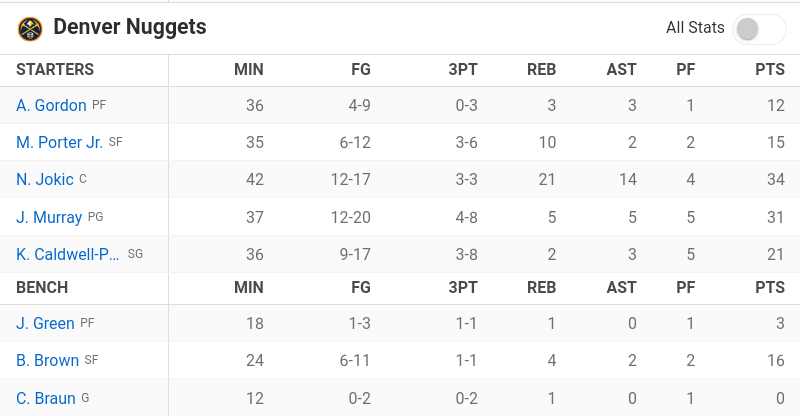
Task: Click the STARTERS column header
Action: pyautogui.click(x=55, y=69)
